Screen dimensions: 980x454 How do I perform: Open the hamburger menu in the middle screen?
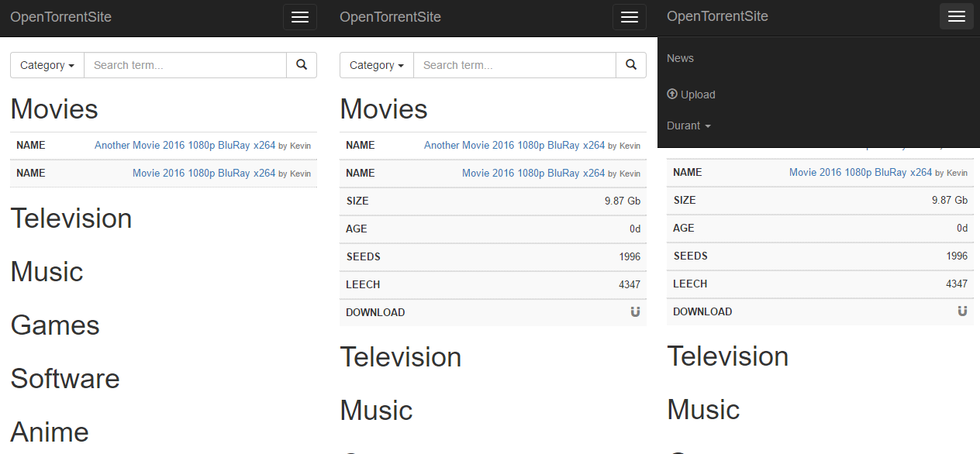pyautogui.click(x=630, y=17)
